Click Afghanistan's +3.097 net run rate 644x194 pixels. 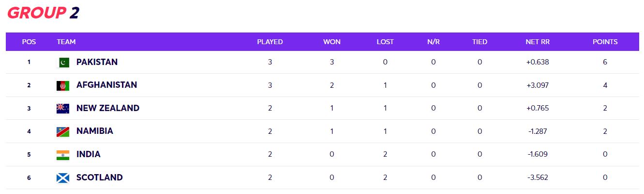(x=538, y=85)
